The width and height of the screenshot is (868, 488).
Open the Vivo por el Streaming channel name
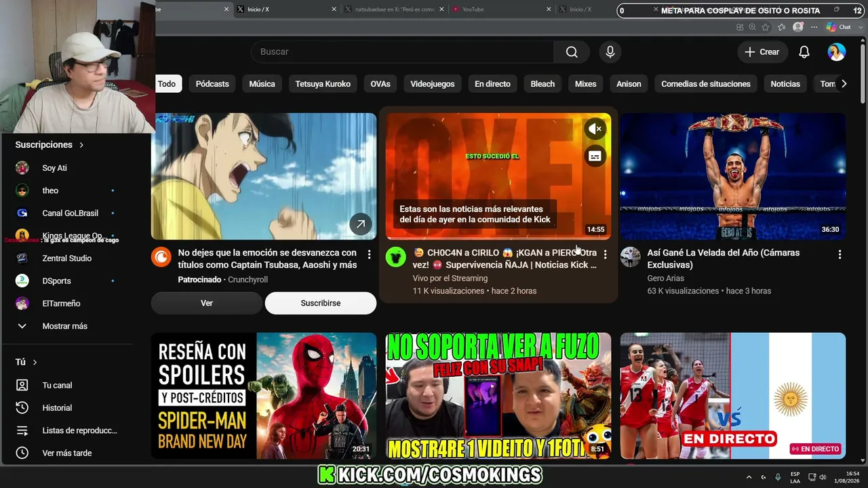tap(450, 279)
